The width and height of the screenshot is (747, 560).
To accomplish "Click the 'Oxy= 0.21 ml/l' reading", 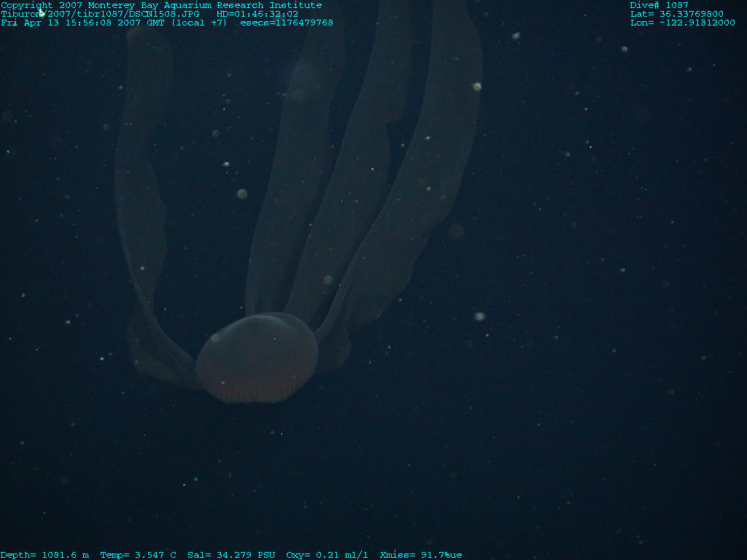I will click(327, 555).
